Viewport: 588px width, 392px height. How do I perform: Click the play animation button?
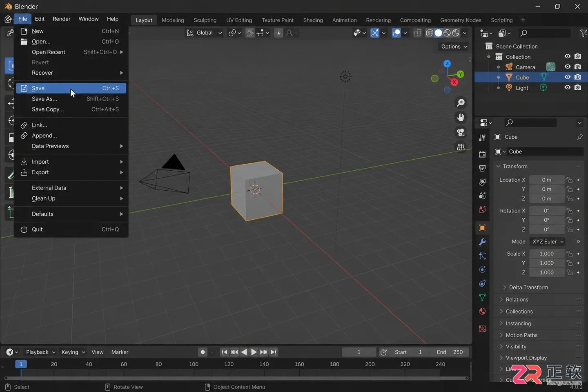[254, 352]
